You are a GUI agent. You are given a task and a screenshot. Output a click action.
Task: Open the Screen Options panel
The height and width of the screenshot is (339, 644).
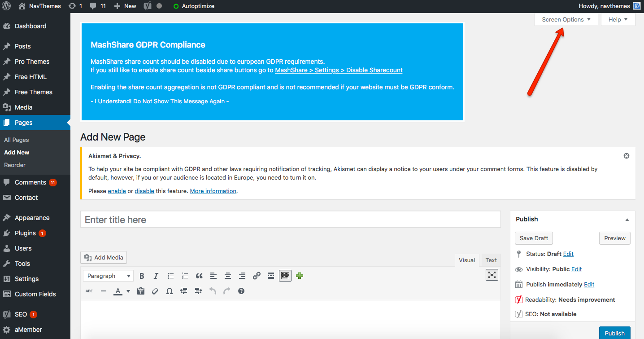566,19
